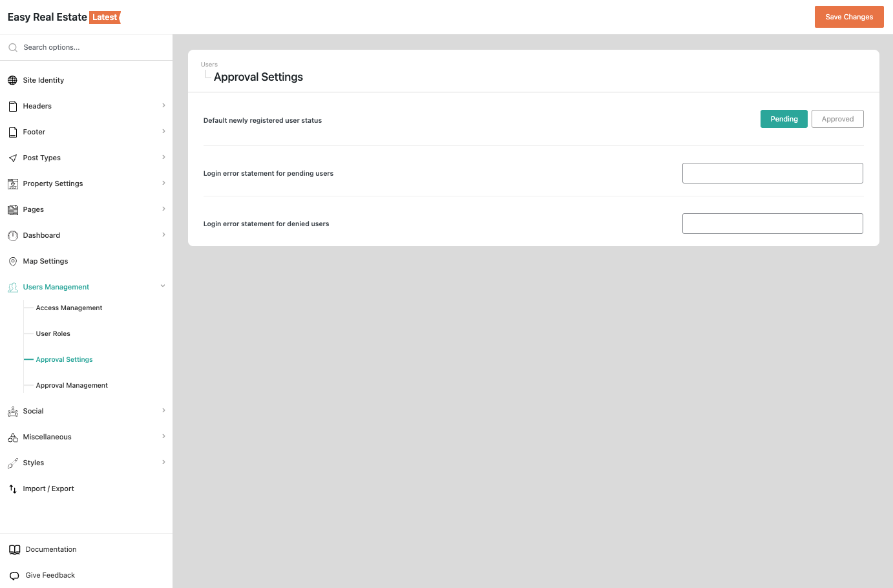Click the Social network icon
The image size is (893, 588).
click(x=12, y=411)
